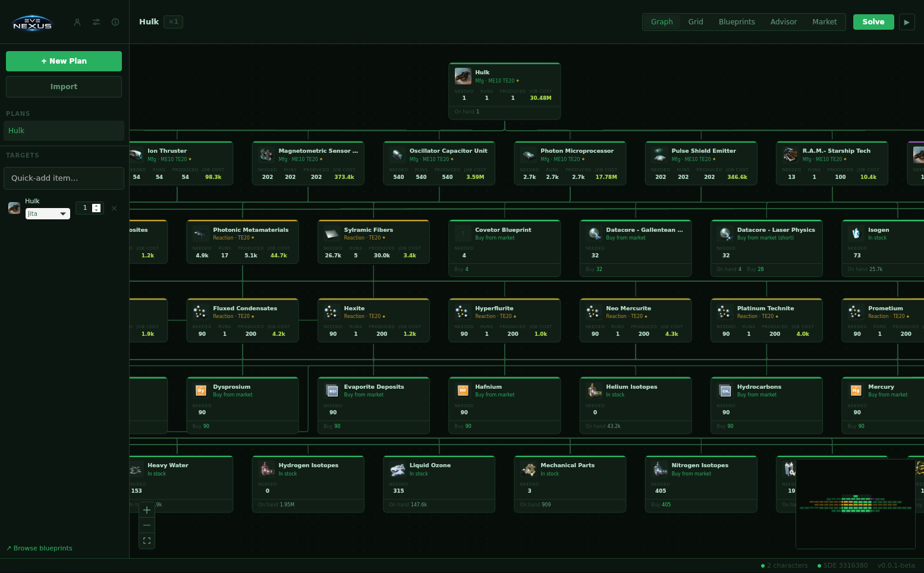Create a New Plan

64,61
